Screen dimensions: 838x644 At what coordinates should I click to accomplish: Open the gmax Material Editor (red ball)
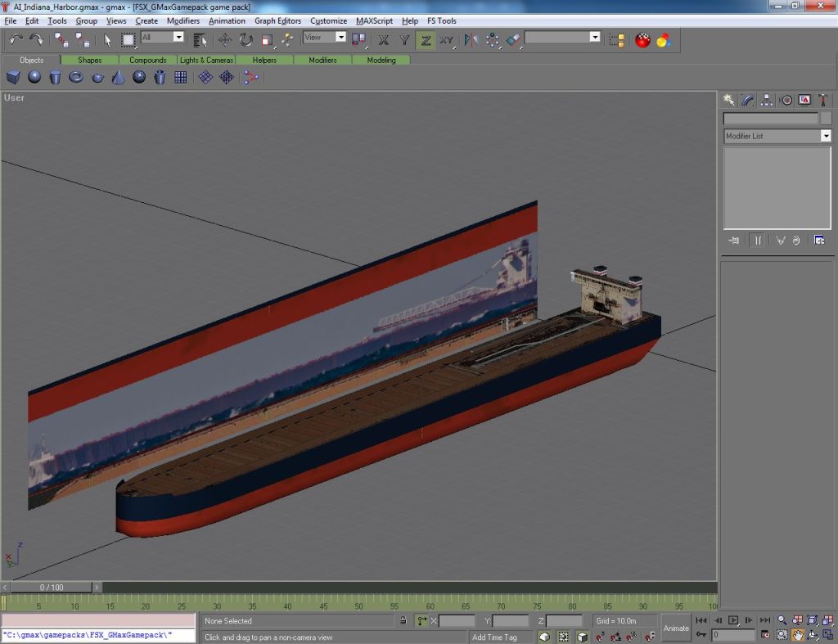click(642, 39)
